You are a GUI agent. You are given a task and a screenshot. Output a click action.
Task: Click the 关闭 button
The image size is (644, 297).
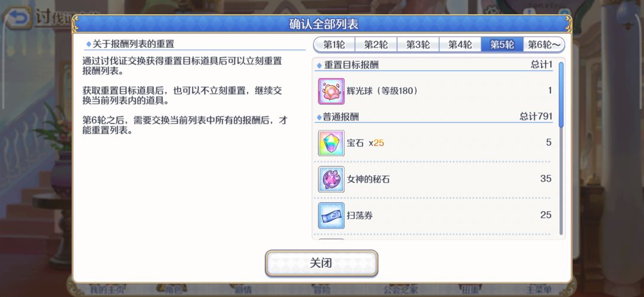[321, 263]
